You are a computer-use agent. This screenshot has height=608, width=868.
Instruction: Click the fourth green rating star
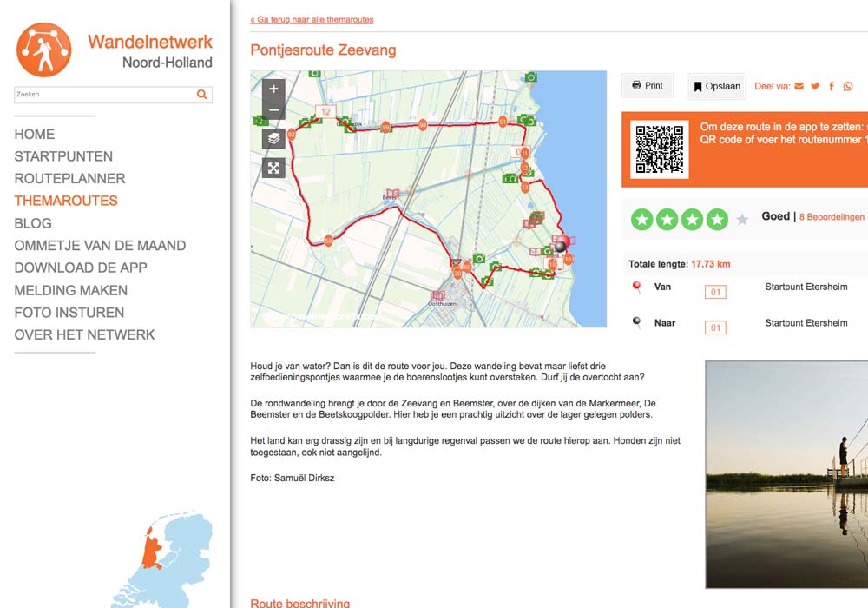tap(717, 220)
